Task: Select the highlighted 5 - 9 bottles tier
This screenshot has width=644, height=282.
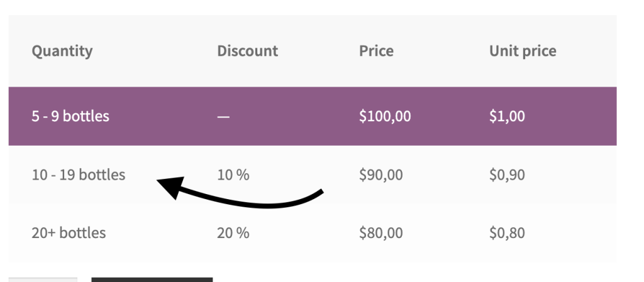Action: 70,116
